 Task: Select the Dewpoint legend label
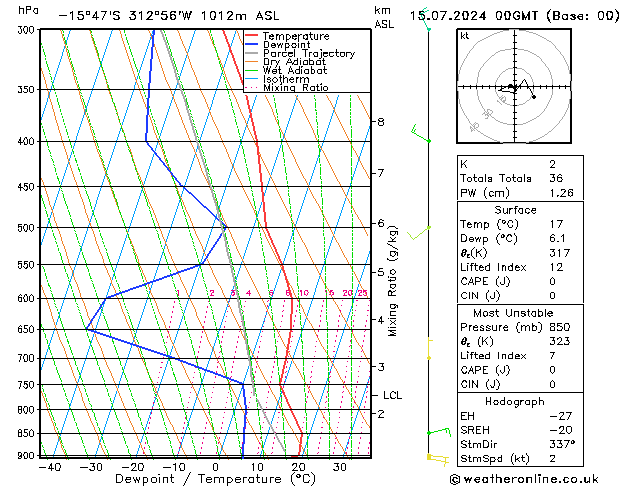[x=286, y=45]
